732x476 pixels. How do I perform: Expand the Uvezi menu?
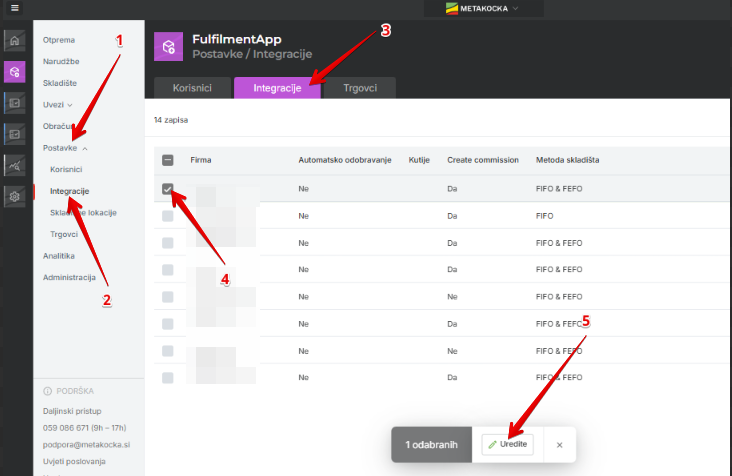57,105
